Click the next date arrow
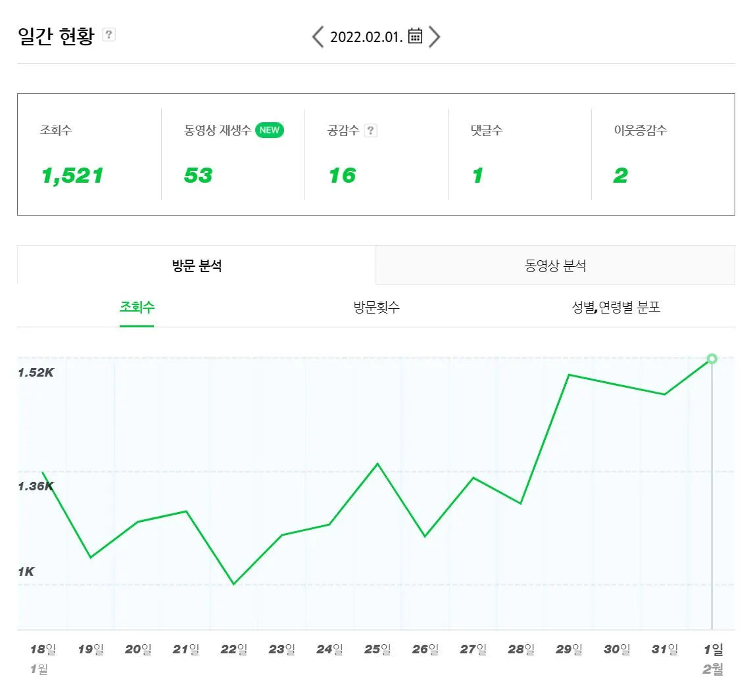The height and width of the screenshot is (700, 753). pyautogui.click(x=434, y=37)
